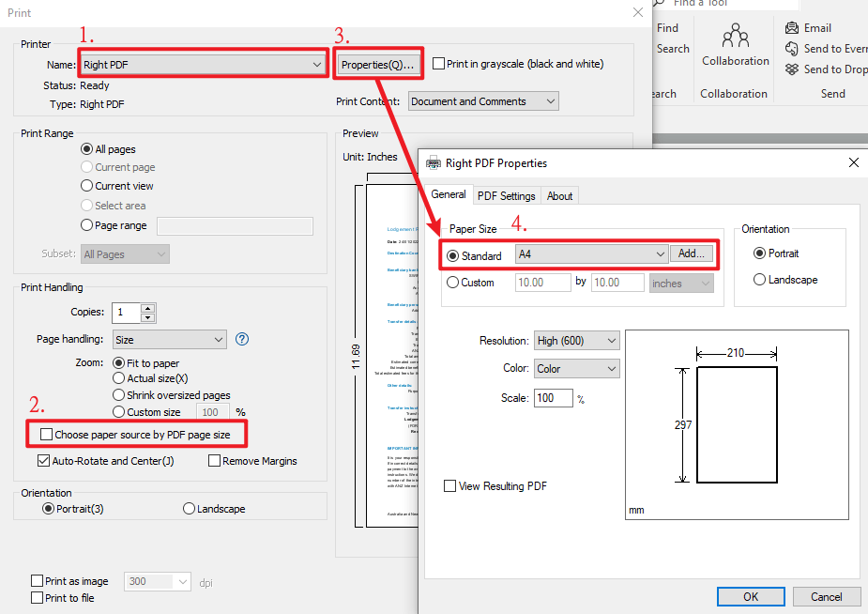This screenshot has width=868, height=614.
Task: Close the Right PDF Properties dialog
Action: pos(854,162)
